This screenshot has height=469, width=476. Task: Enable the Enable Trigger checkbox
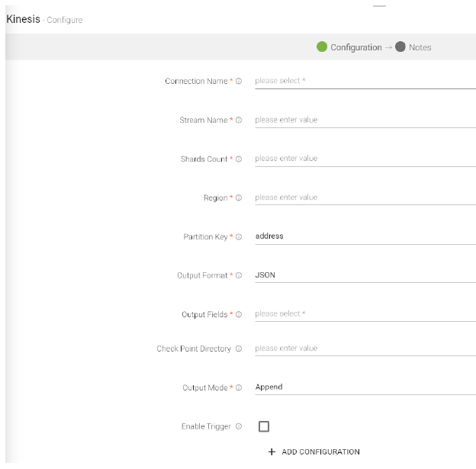pyautogui.click(x=264, y=427)
